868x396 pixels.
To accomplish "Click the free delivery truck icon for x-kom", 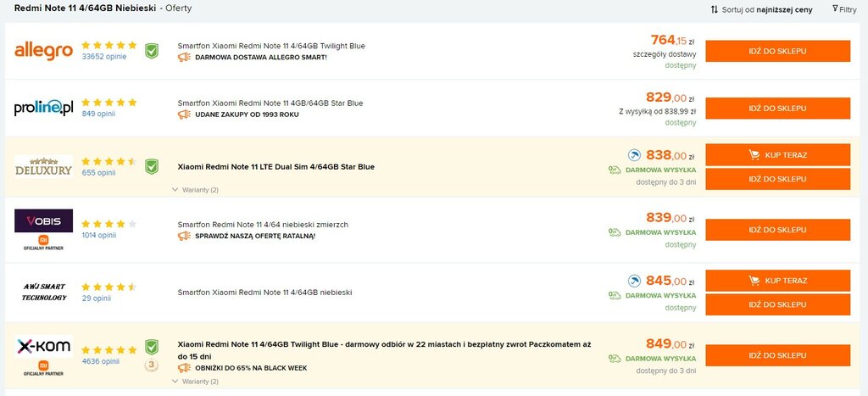I will pos(615,359).
